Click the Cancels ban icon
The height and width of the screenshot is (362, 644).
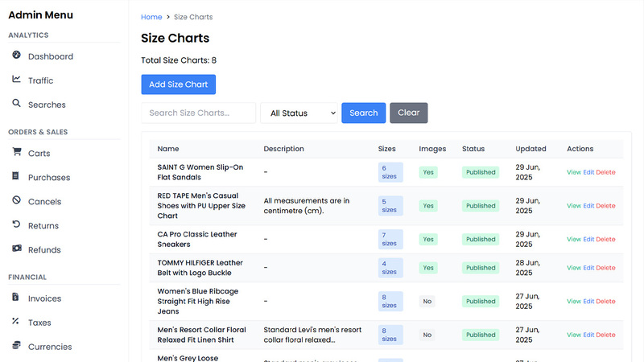coord(16,200)
